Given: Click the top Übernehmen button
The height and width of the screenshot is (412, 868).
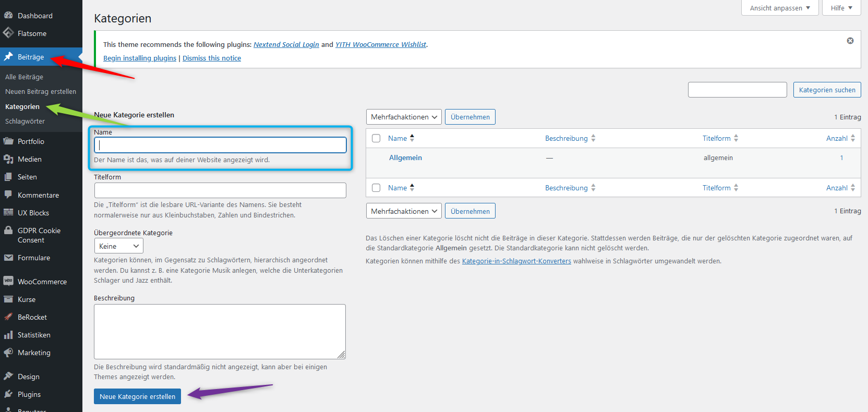Looking at the screenshot, I should (470, 117).
